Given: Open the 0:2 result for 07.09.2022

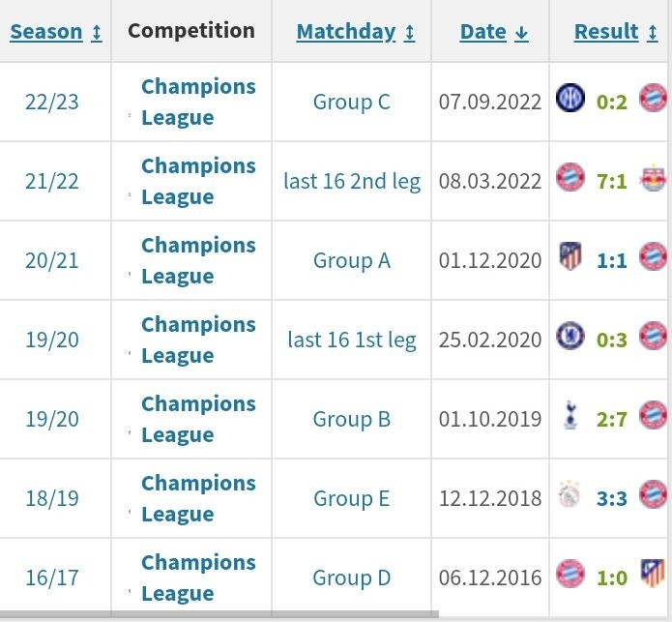Looking at the screenshot, I should click(x=610, y=102).
